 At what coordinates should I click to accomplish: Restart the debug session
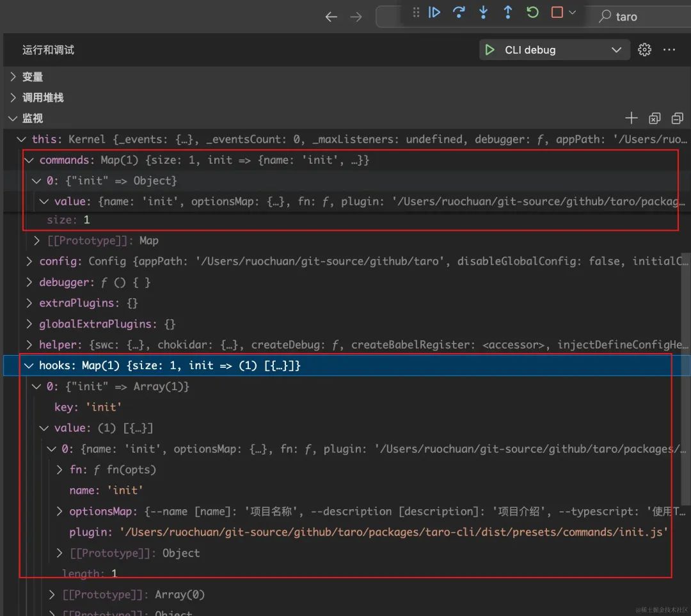pyautogui.click(x=532, y=12)
